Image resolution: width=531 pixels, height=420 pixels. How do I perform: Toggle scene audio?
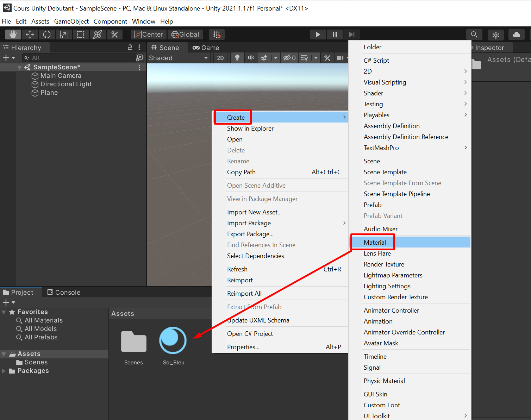pyautogui.click(x=251, y=58)
